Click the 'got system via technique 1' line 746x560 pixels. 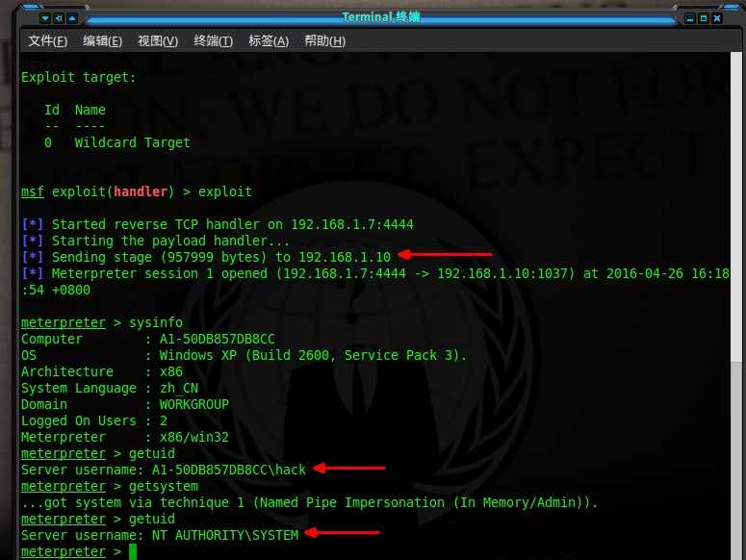309,502
